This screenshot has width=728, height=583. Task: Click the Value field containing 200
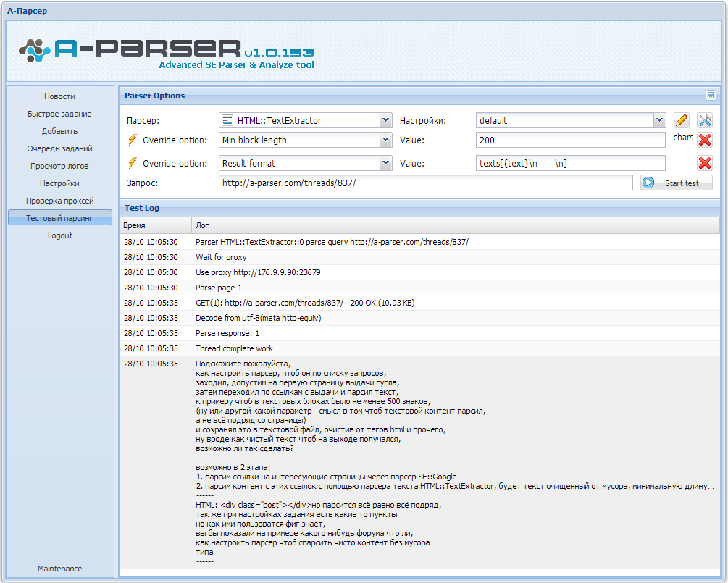coord(571,140)
